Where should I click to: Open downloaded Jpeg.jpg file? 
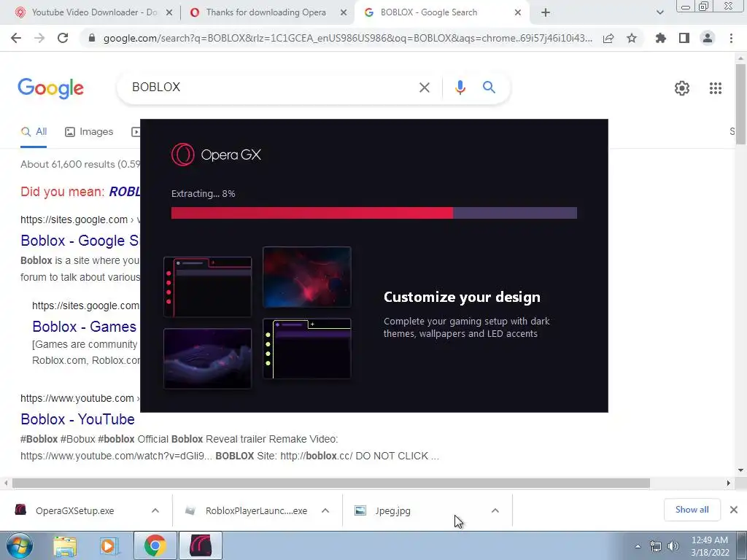pyautogui.click(x=392, y=510)
